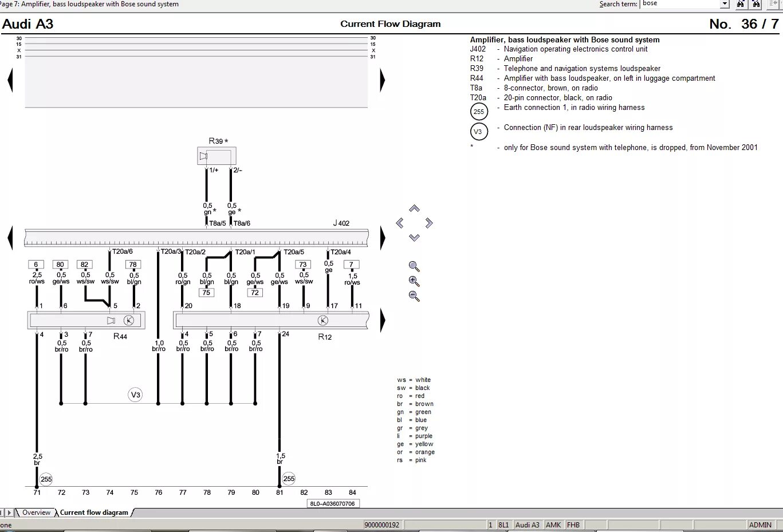The width and height of the screenshot is (783, 532).
Task: Follow the reference box 7 above ro/ws wire
Action: pyautogui.click(x=351, y=265)
